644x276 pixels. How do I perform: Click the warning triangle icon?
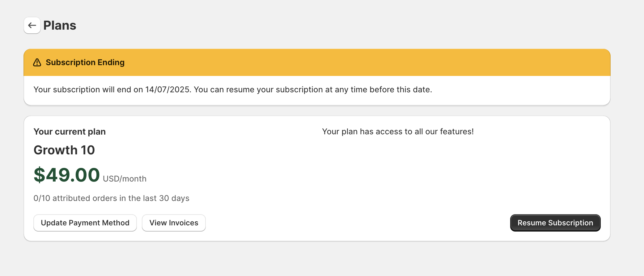point(37,62)
